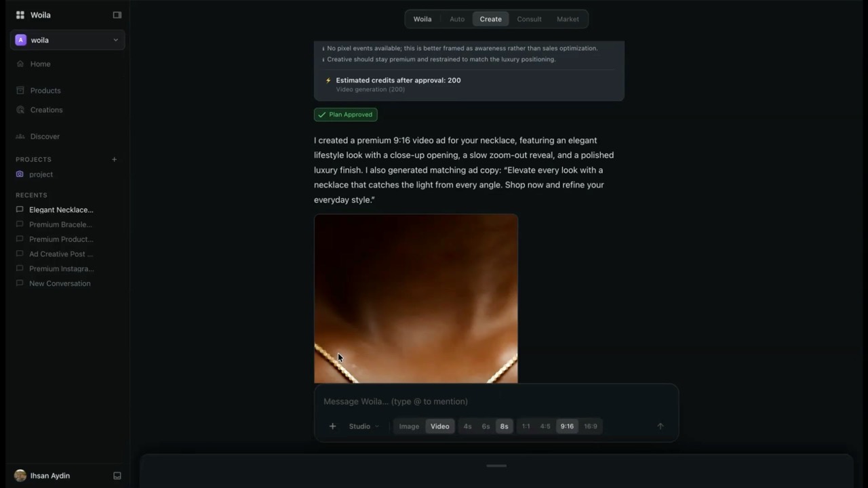Viewport: 868px width, 488px height.
Task: Open the generated necklace video thumbnail
Action: tap(416, 299)
